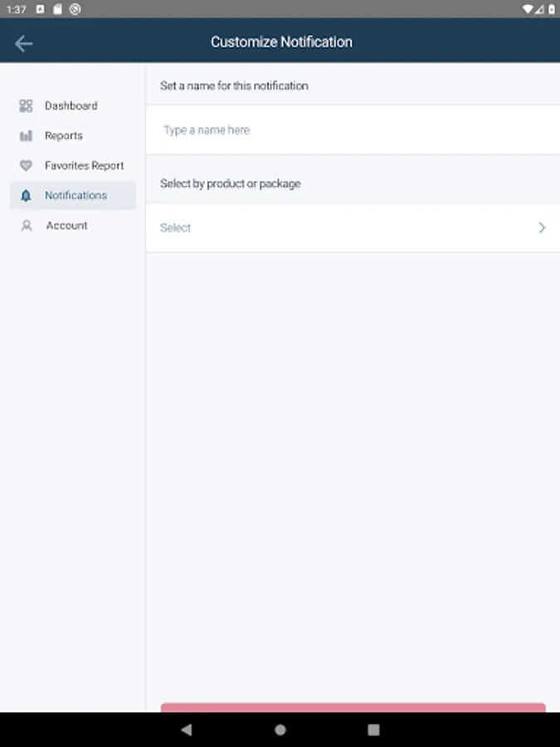
Task: Click the Favorites Report heart icon
Action: pos(26,166)
